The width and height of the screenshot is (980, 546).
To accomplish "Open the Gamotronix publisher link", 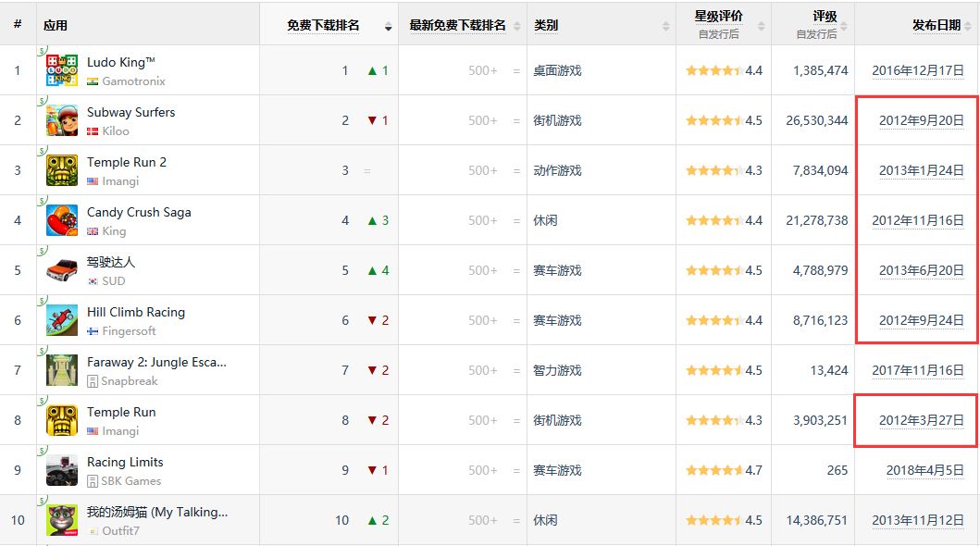I will (134, 81).
